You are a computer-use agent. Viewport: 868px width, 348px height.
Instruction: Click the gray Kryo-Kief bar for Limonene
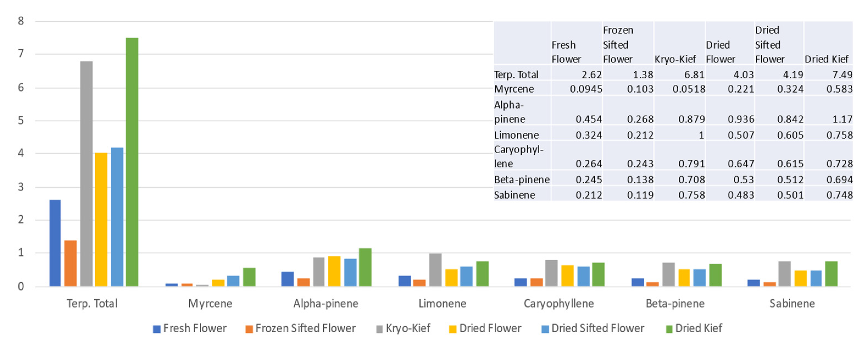point(435,269)
